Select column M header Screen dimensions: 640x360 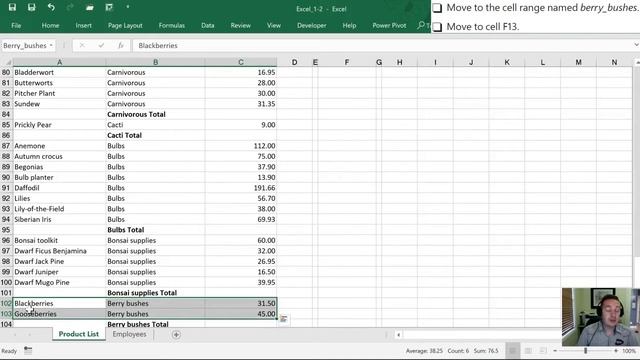pos(578,62)
